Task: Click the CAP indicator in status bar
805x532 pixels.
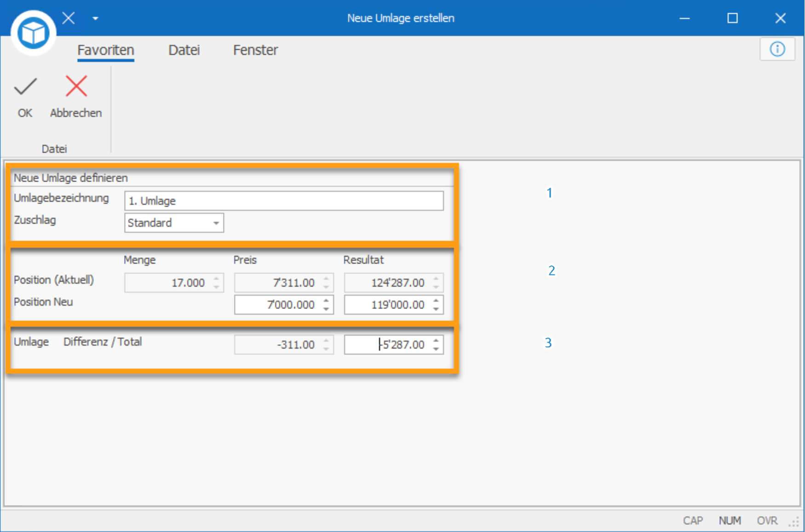Action: click(693, 521)
